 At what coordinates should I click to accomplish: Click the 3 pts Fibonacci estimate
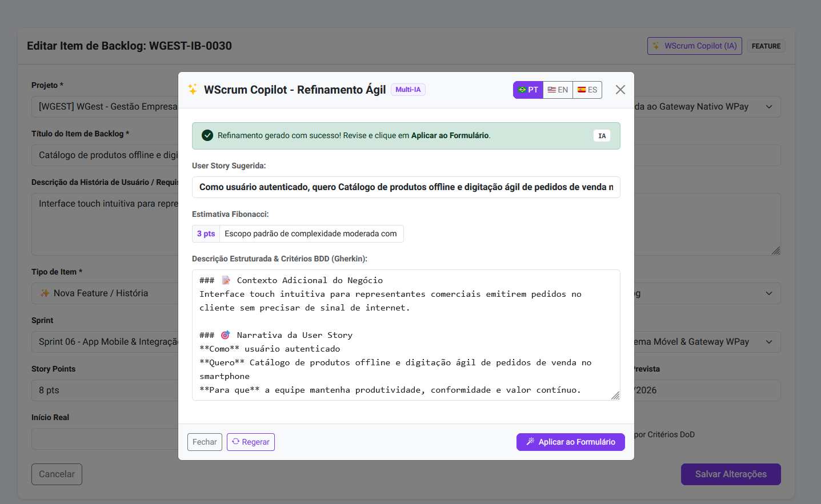(206, 233)
